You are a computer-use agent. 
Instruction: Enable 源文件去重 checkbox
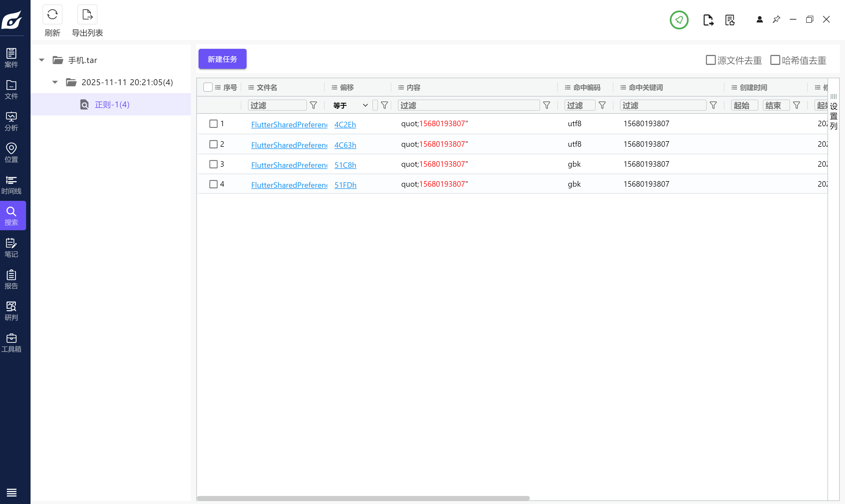[x=710, y=60]
